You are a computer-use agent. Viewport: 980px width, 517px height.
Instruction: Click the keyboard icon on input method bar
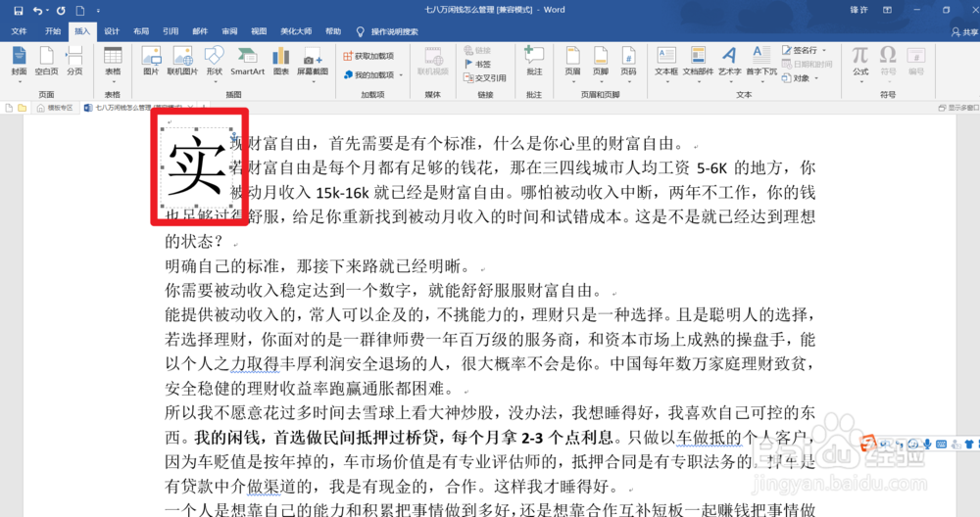coord(941,444)
